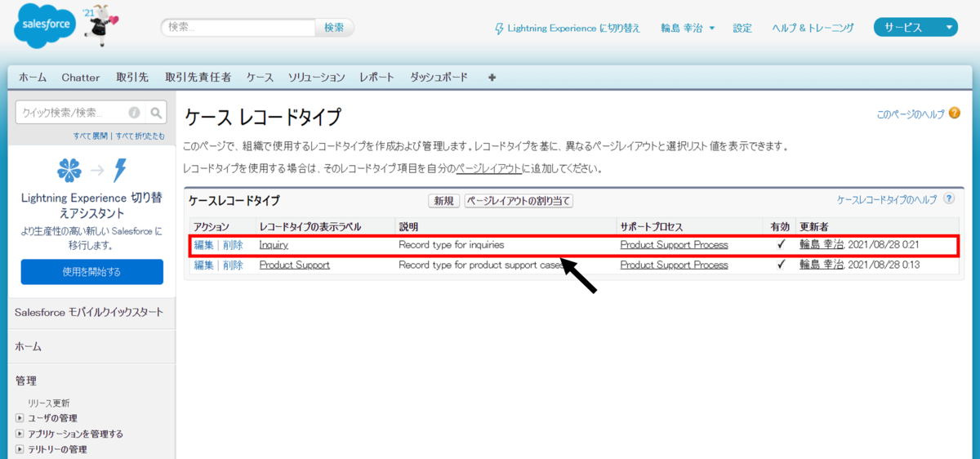
Task: Click the 検索 button in header
Action: [x=334, y=27]
